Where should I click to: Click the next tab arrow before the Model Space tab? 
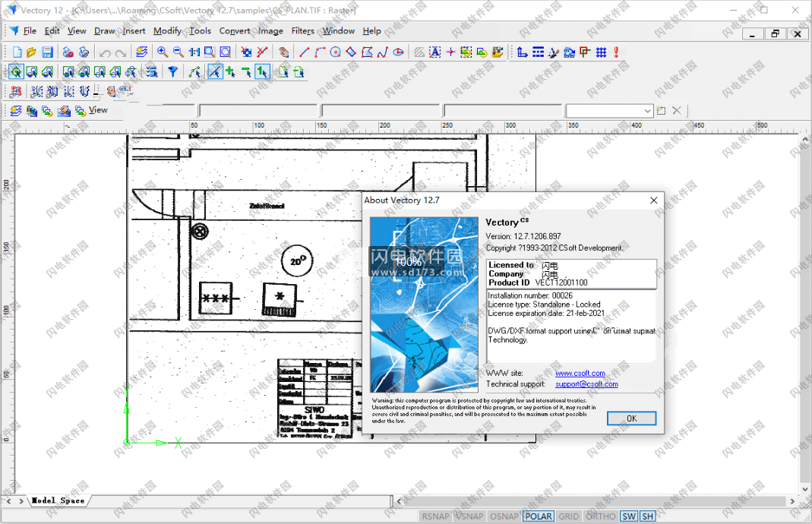click(x=21, y=500)
